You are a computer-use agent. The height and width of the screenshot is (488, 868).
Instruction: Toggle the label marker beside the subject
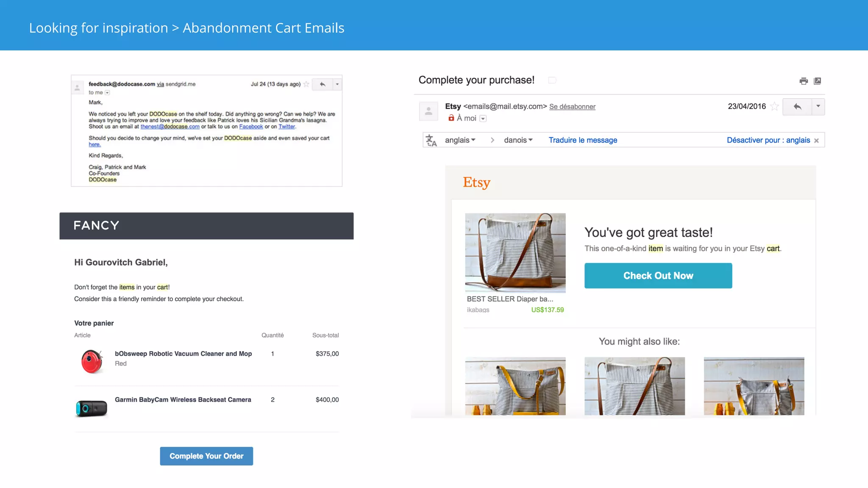[552, 80]
